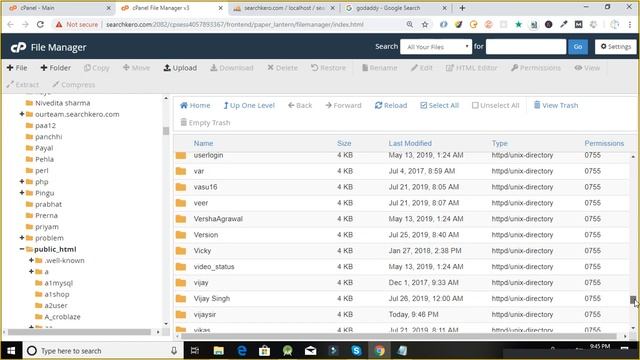Switch to searchkero.com localhost tab
640x360 pixels.
[284, 8]
